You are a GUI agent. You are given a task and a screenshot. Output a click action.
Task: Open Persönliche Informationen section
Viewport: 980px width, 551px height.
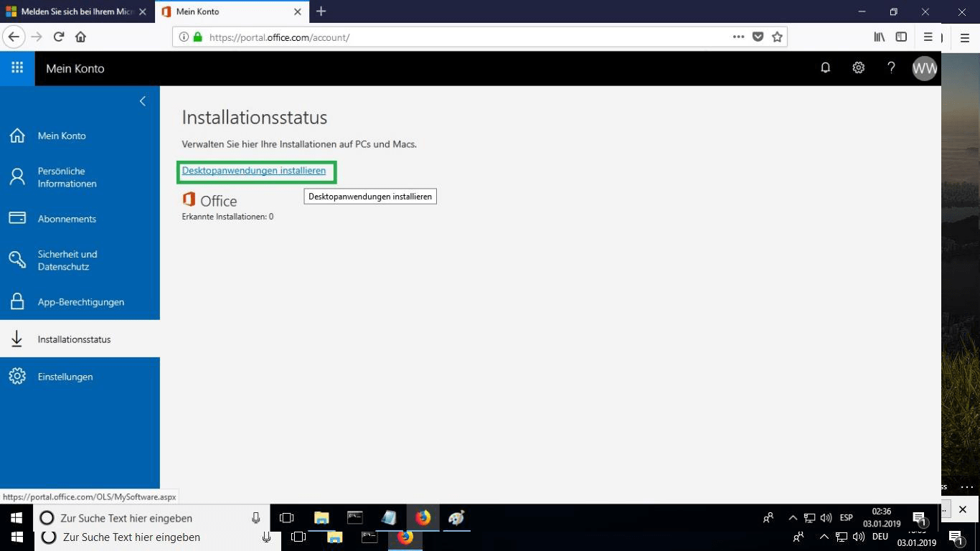coord(67,177)
